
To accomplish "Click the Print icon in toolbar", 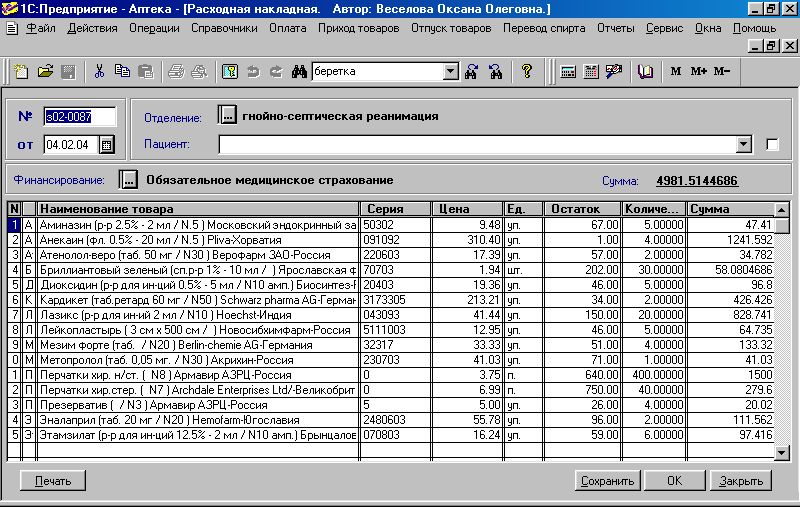I will point(176,71).
